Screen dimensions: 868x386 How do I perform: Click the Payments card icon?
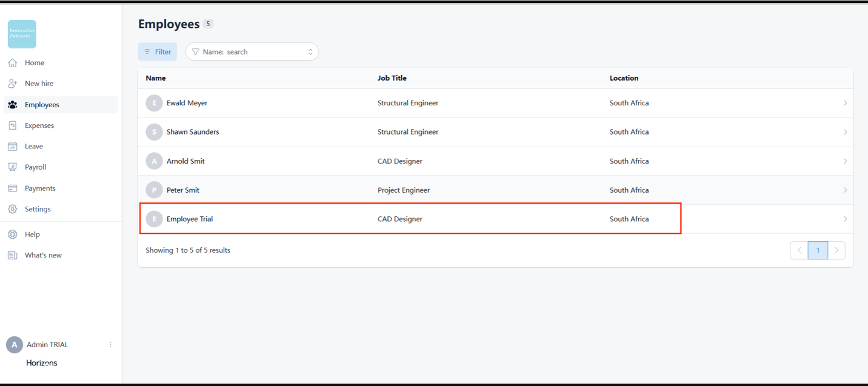click(12, 188)
